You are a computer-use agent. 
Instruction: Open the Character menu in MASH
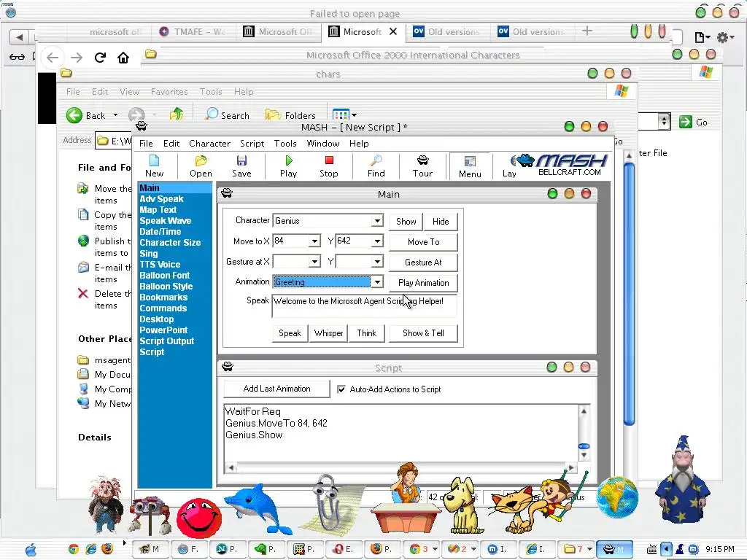coord(209,144)
